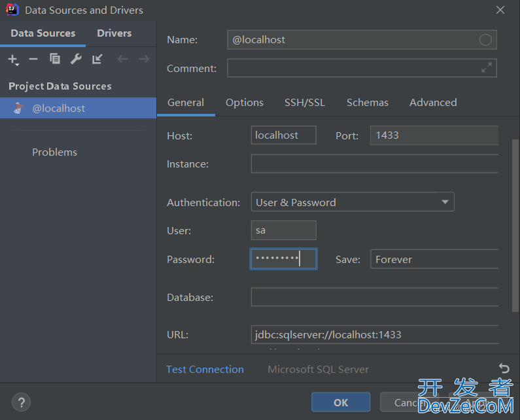This screenshot has height=420, width=520.
Task: Focus the Instance input field
Action: click(374, 164)
